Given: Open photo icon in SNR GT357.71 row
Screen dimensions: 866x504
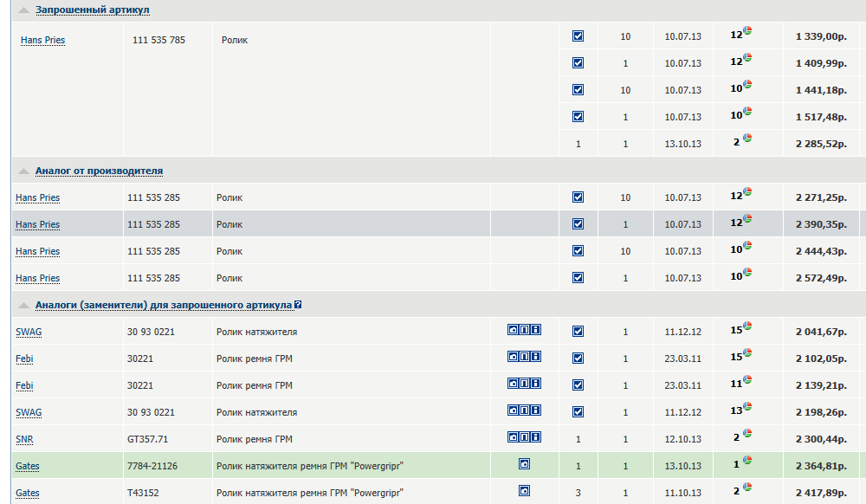Looking at the screenshot, I should (x=513, y=437).
